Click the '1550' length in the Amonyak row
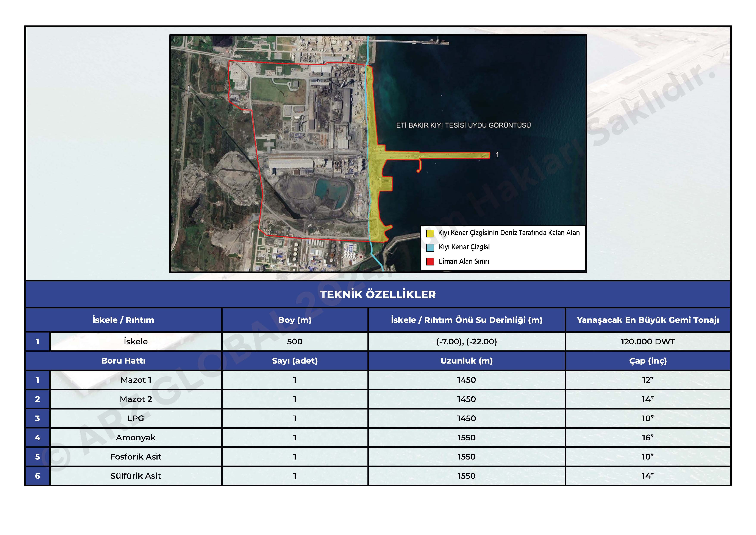 click(x=467, y=438)
